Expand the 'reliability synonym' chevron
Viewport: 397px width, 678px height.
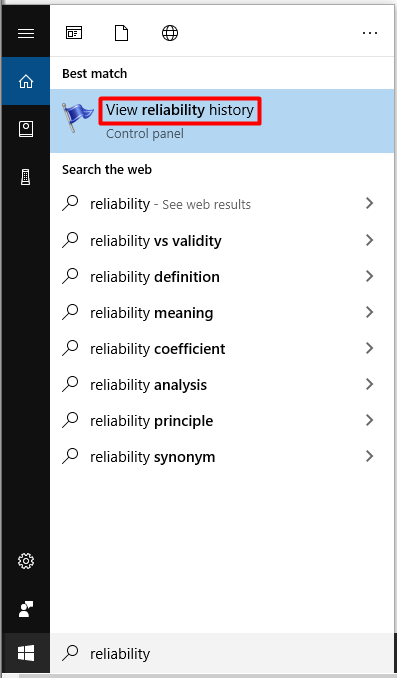point(369,456)
